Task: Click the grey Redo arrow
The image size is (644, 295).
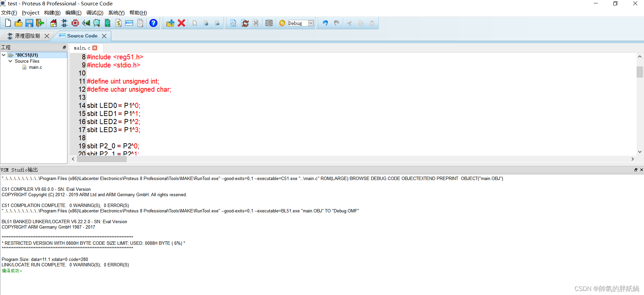Action: coord(336,23)
